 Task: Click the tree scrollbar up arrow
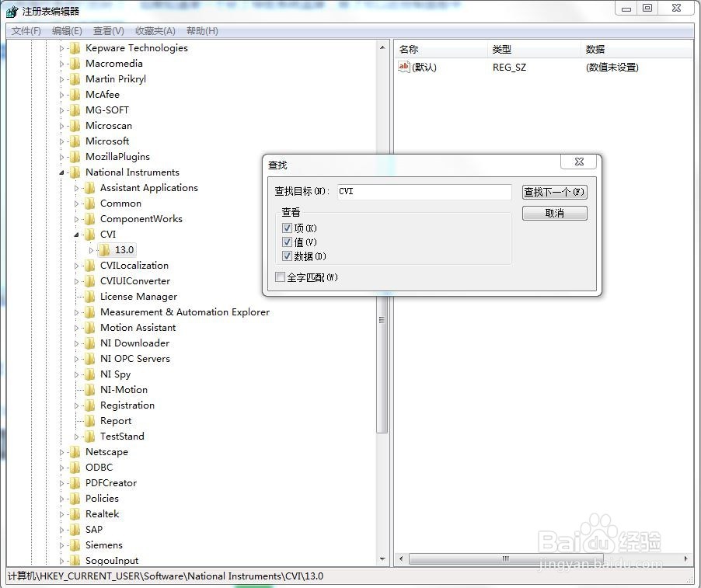382,47
